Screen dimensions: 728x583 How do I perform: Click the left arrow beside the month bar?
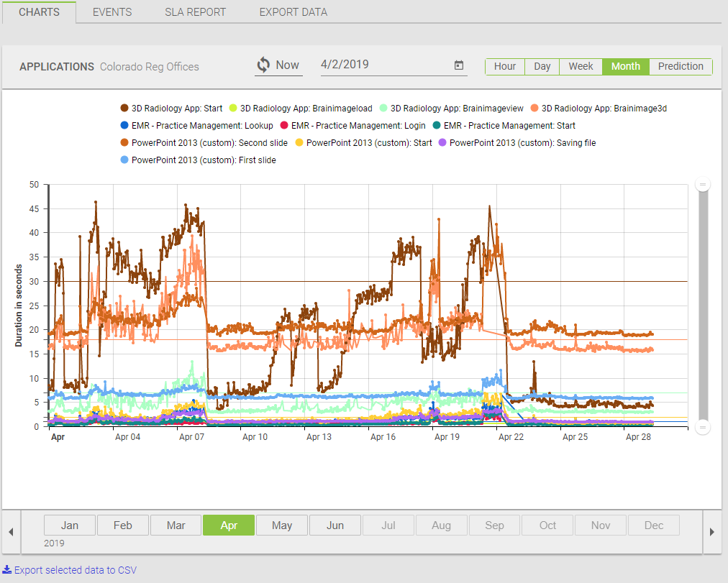point(11,531)
